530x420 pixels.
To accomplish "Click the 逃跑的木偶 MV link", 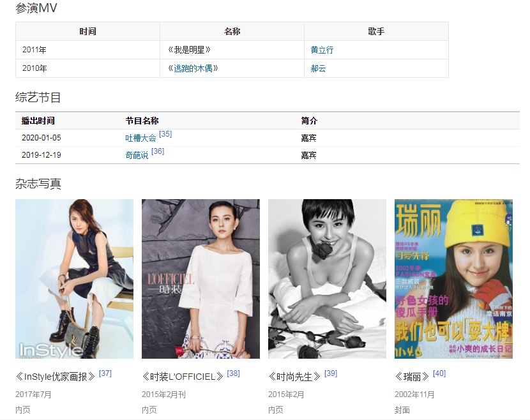I will 193,68.
